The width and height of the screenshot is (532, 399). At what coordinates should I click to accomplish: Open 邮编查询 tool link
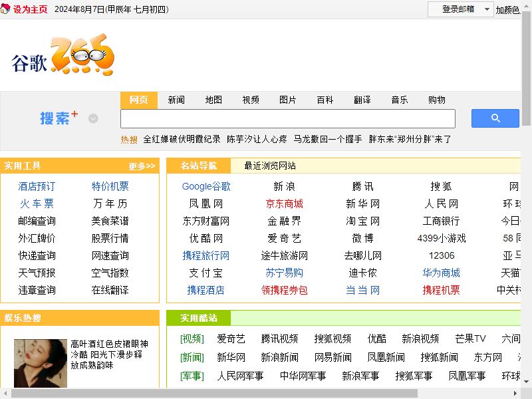click(37, 221)
